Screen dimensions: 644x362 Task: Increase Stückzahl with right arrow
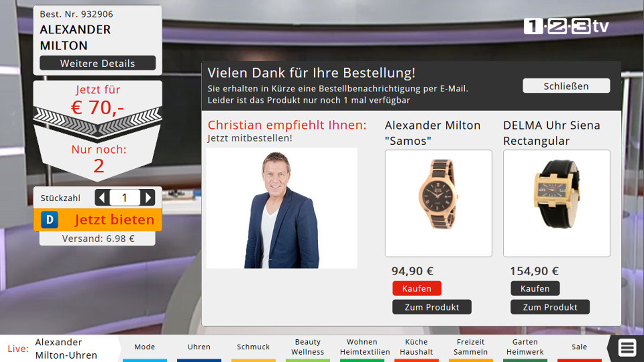148,198
